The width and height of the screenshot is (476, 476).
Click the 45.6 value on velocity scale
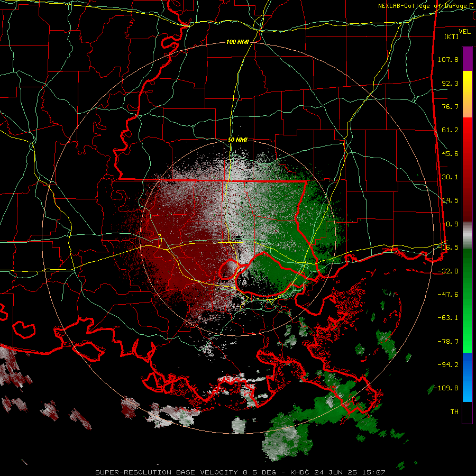coord(450,153)
